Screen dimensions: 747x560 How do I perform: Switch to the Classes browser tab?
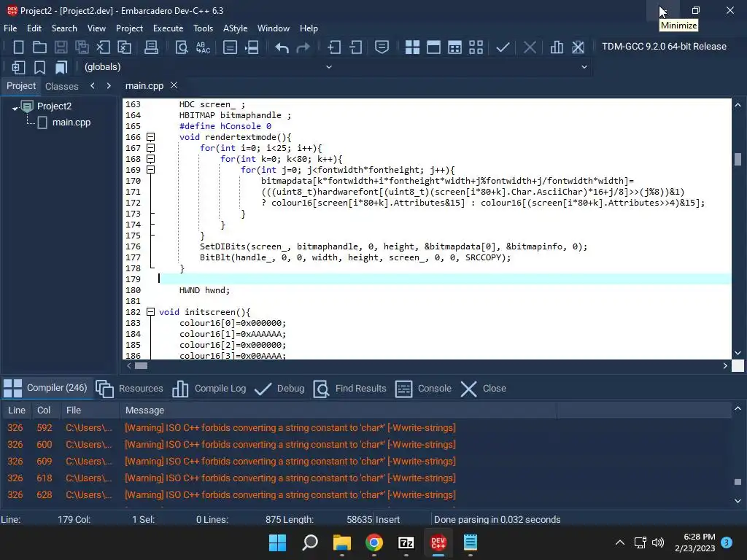pos(61,86)
